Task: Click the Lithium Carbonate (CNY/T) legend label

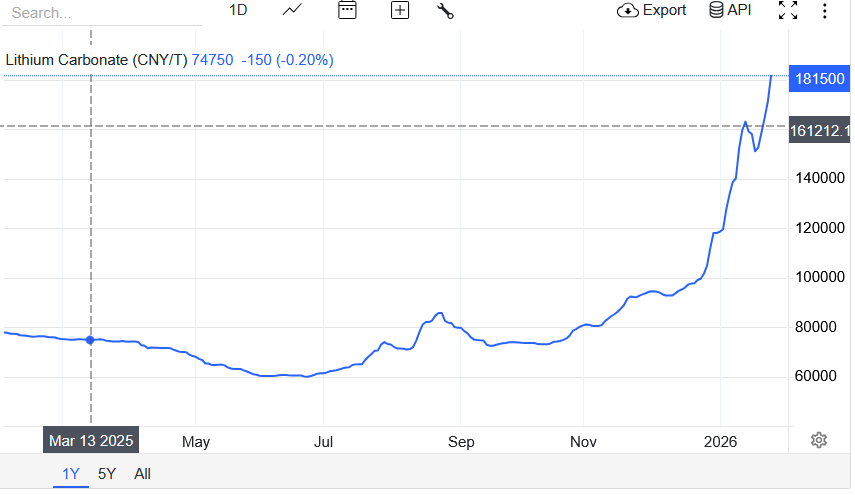Action: (96, 60)
